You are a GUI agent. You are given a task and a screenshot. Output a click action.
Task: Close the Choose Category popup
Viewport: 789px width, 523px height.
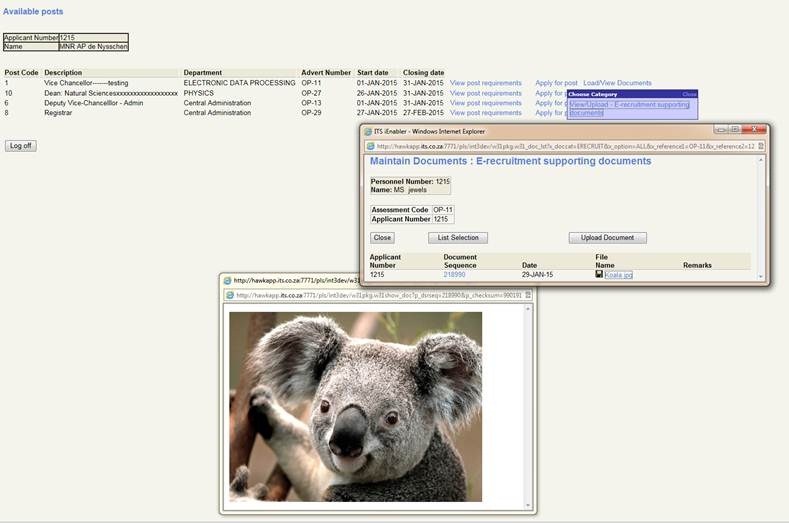(689, 94)
